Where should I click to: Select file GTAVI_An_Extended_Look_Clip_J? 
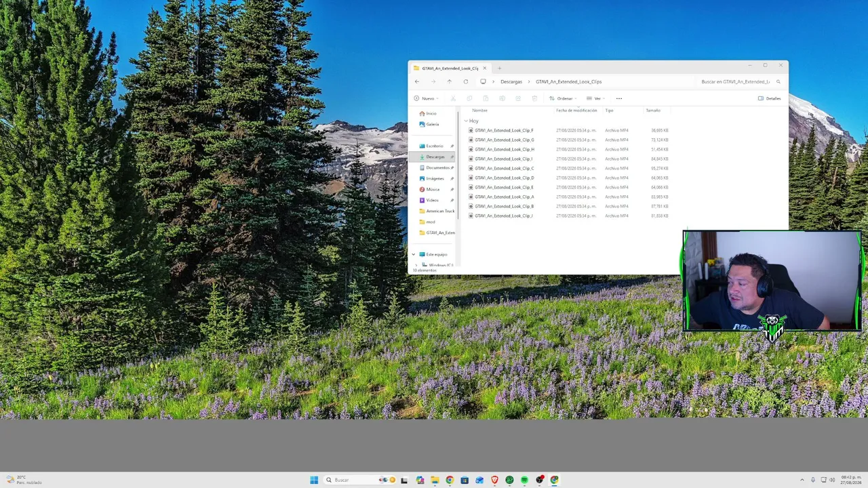tap(504, 216)
